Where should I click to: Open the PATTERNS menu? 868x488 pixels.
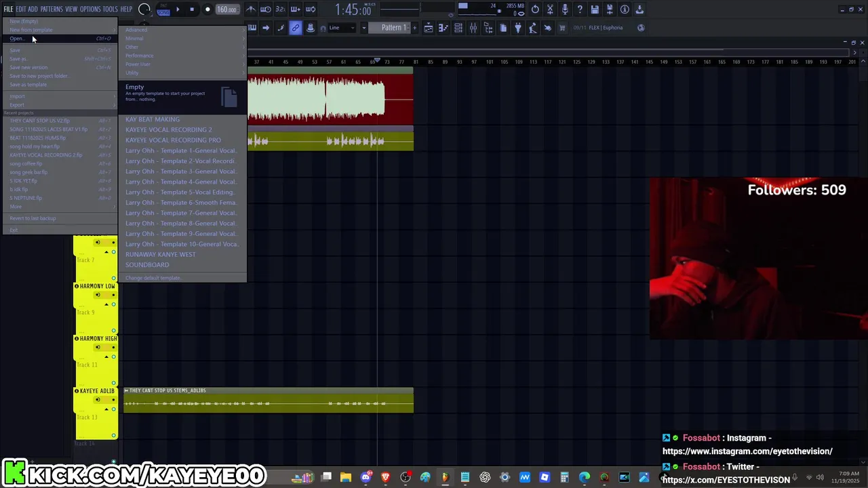click(x=52, y=9)
